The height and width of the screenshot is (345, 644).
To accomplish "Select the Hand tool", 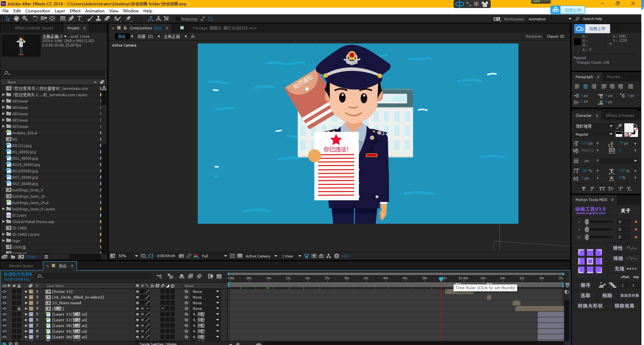I will (16, 19).
